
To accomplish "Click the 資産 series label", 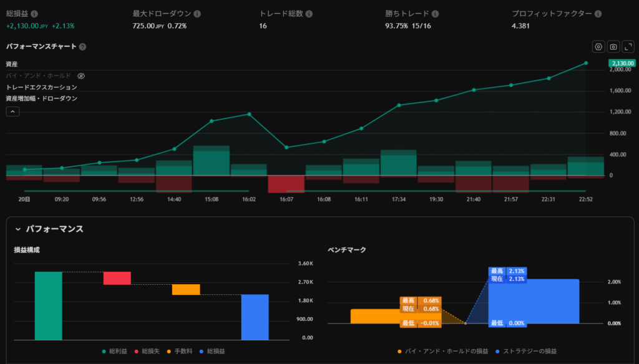I will click(12, 64).
